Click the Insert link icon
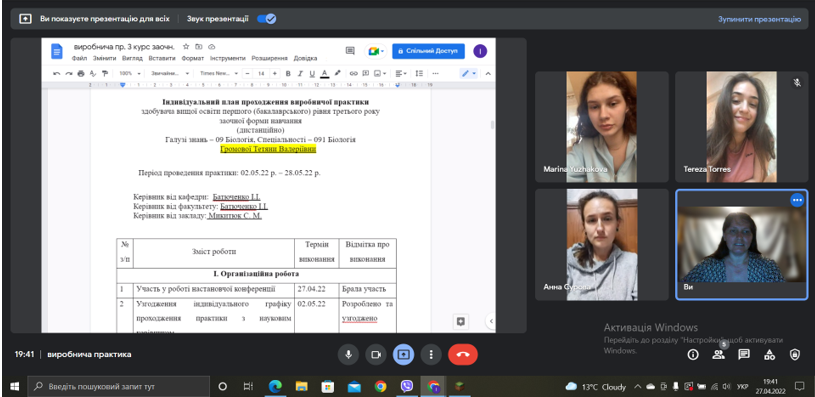 (x=353, y=73)
